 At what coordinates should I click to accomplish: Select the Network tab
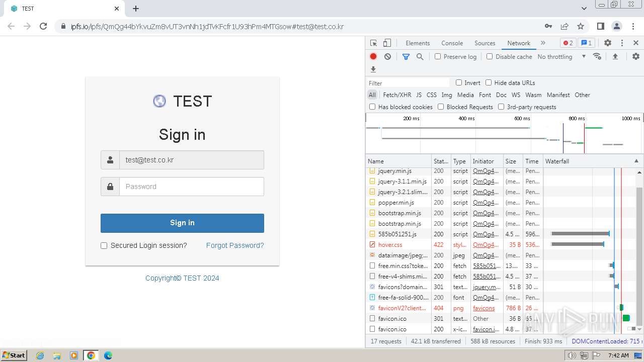(519, 43)
